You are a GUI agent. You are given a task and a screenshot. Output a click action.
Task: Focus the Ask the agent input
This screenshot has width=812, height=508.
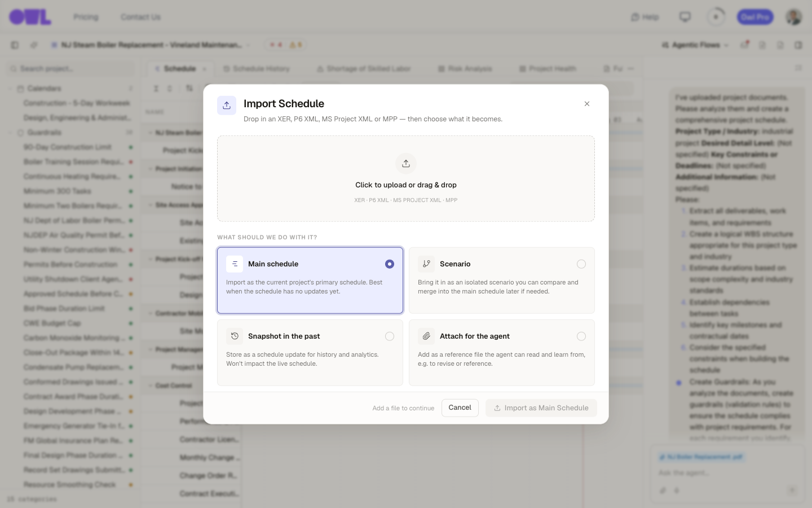pyautogui.click(x=727, y=473)
